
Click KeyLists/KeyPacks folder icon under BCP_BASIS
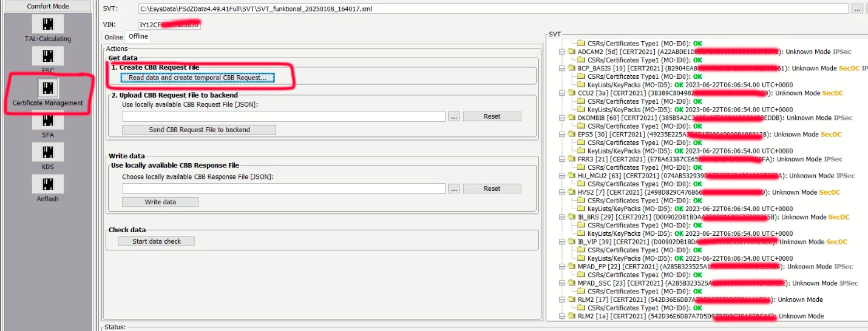click(581, 85)
